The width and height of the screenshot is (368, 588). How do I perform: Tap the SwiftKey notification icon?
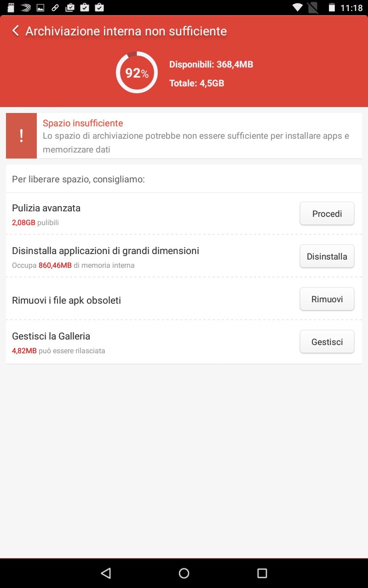pos(26,7)
